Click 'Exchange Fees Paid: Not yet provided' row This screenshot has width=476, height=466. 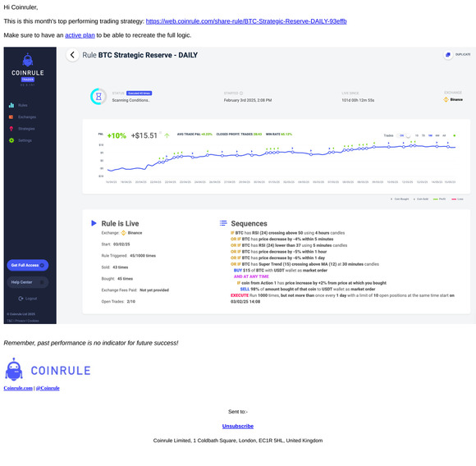(x=135, y=290)
